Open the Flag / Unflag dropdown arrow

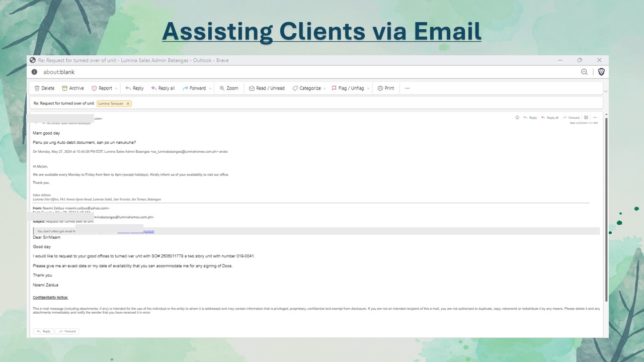pos(368,88)
